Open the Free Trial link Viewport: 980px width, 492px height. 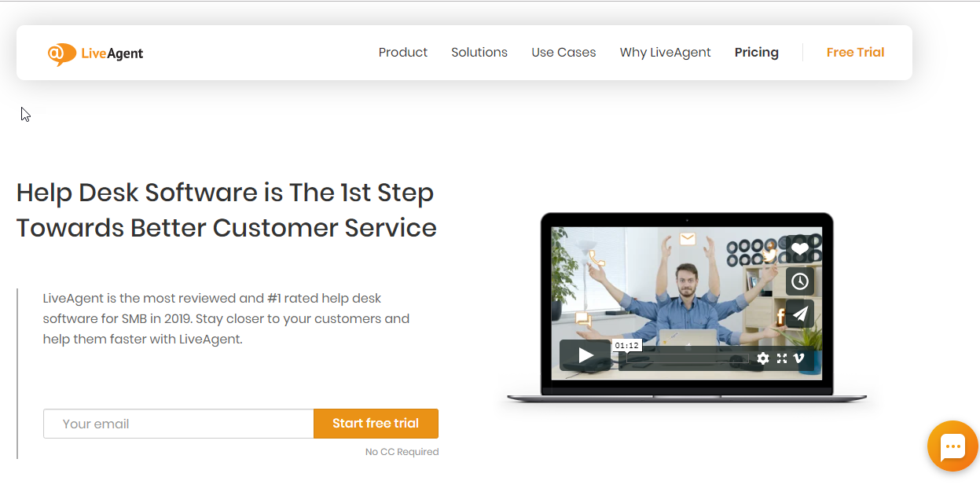pyautogui.click(x=855, y=53)
